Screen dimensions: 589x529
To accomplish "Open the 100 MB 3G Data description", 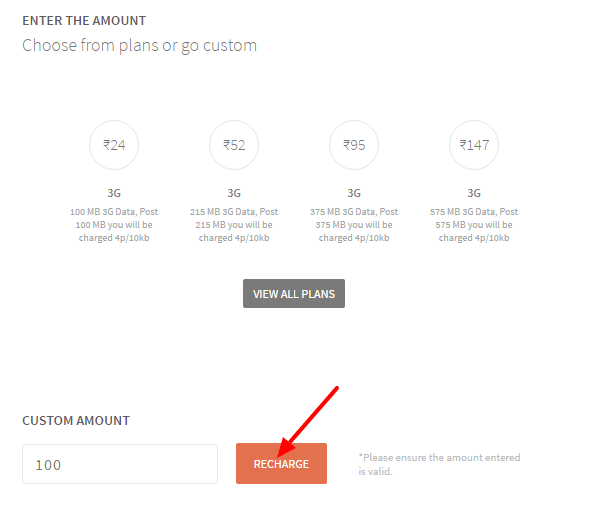I will [114, 225].
